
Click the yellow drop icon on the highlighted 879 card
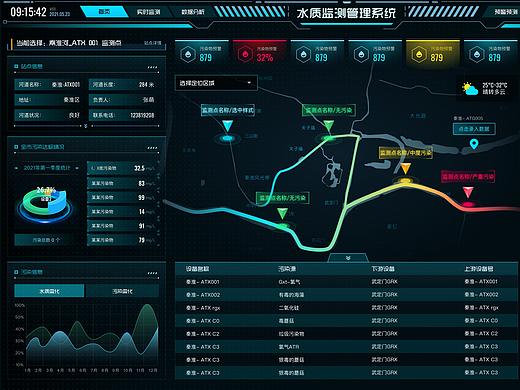click(419, 54)
